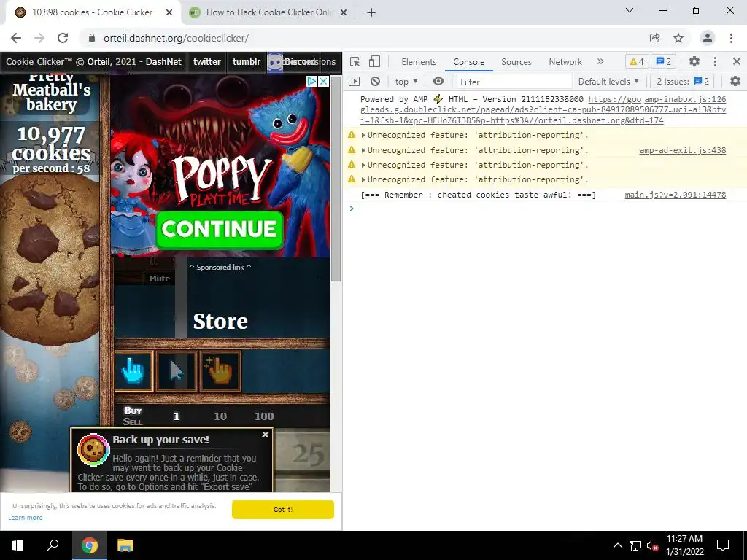Close the Back up your save notification
The width and height of the screenshot is (747, 560).
point(266,435)
